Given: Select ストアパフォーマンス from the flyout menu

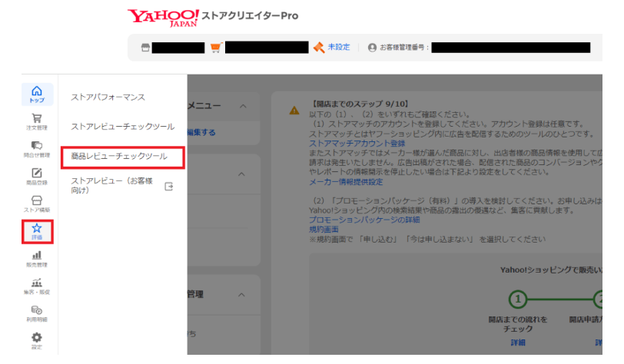Looking at the screenshot, I should coord(108,98).
